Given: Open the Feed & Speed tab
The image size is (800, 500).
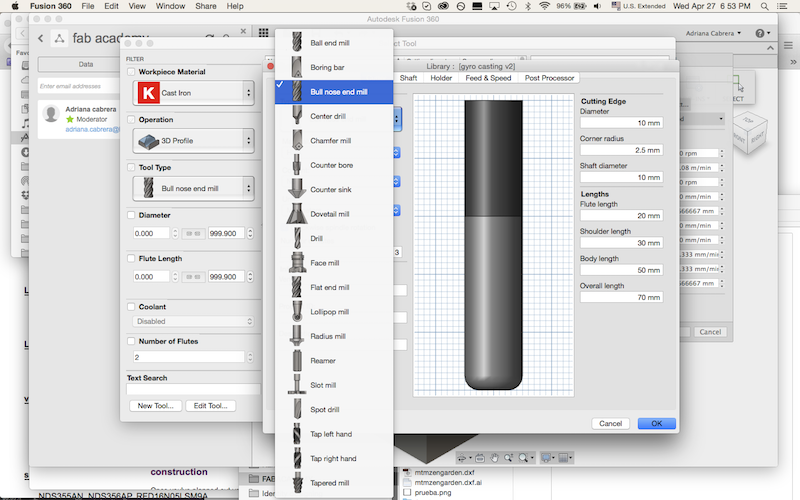Looking at the screenshot, I should pyautogui.click(x=488, y=78).
